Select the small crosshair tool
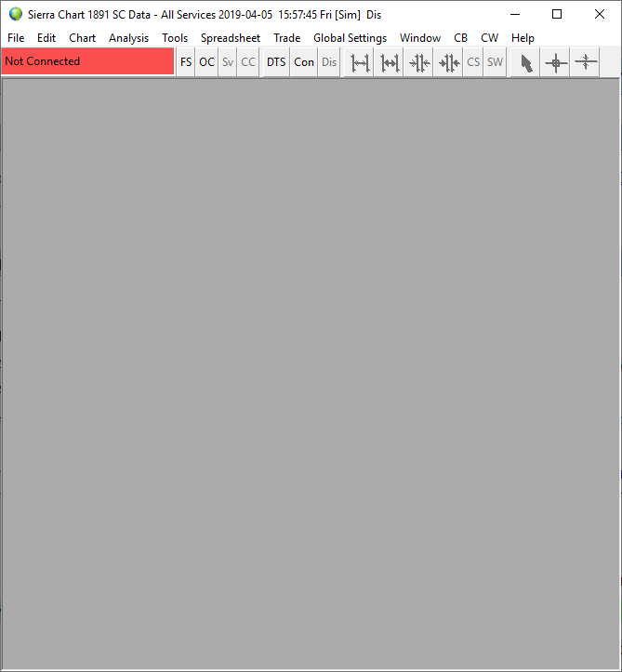This screenshot has height=672, width=622. tap(585, 62)
